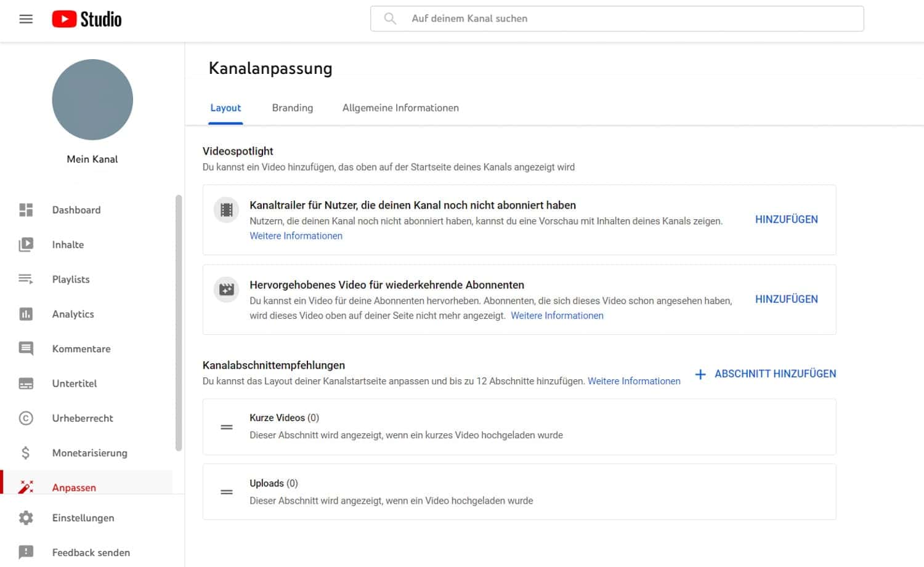Screen dimensions: 924x567
Task: Open the channel profile avatar
Action: tap(92, 99)
